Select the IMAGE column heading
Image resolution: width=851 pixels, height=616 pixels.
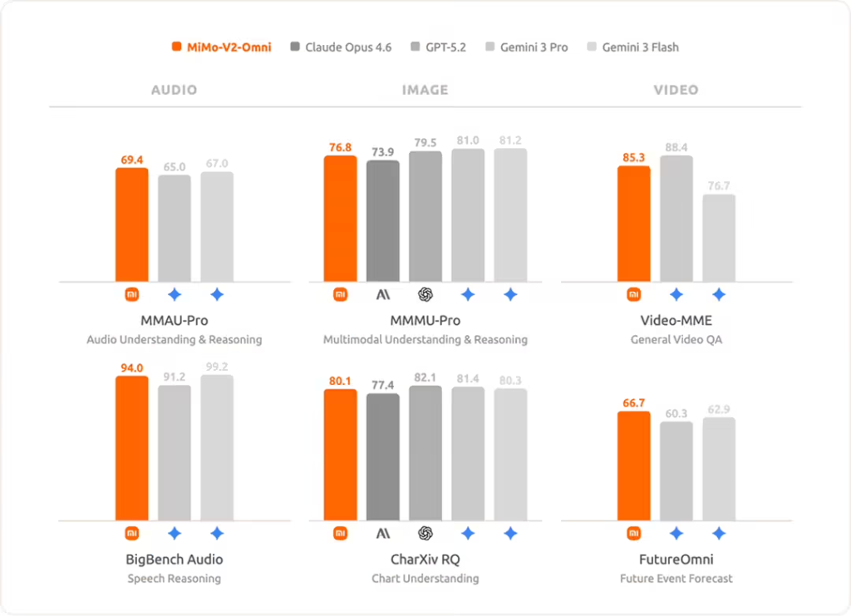pos(425,90)
